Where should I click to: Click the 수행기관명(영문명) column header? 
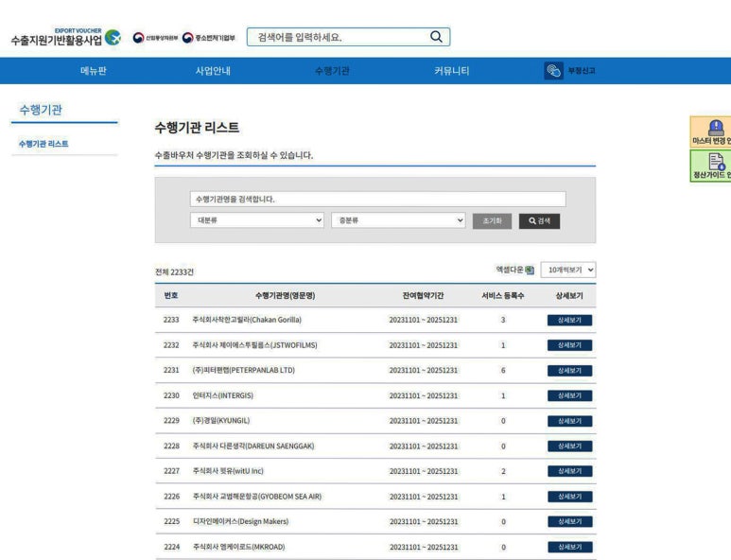[286, 296]
